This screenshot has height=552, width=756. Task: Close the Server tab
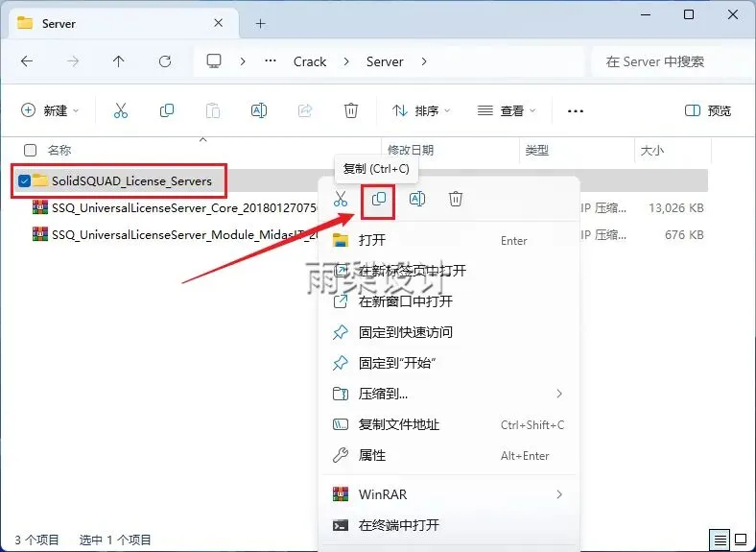219,23
